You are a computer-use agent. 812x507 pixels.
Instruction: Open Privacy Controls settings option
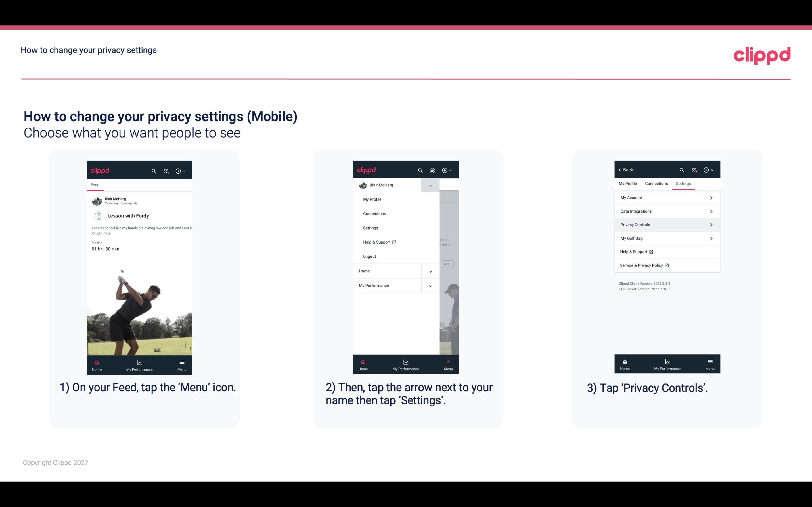(667, 224)
